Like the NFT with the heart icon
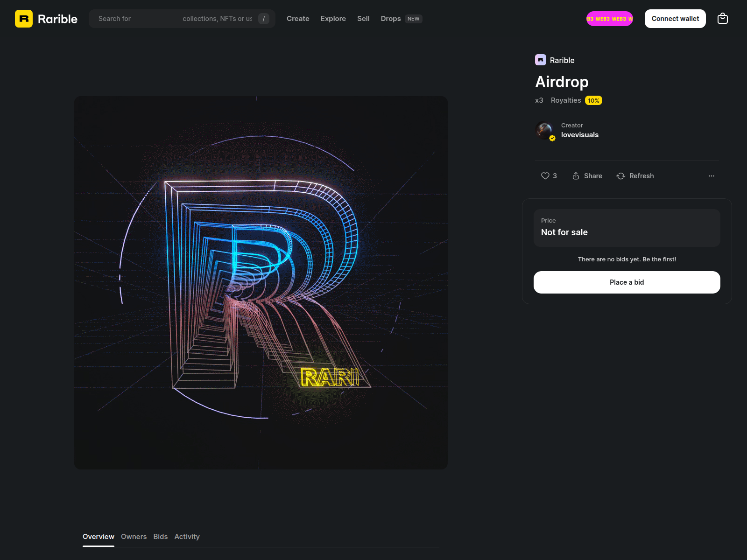Image resolution: width=747 pixels, height=560 pixels. click(545, 176)
